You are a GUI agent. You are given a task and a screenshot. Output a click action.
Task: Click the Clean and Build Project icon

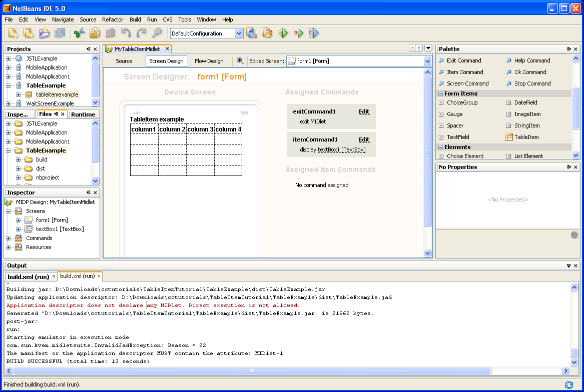(267, 33)
